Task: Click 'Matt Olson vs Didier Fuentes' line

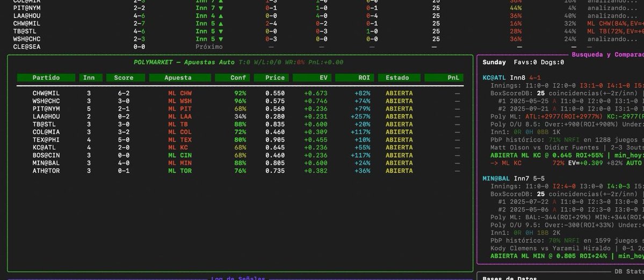Action: 545,147
